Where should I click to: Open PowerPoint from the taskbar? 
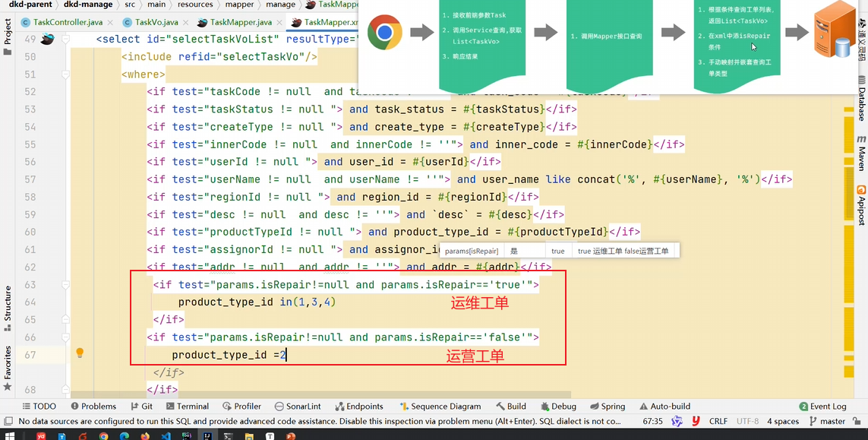[x=291, y=435]
